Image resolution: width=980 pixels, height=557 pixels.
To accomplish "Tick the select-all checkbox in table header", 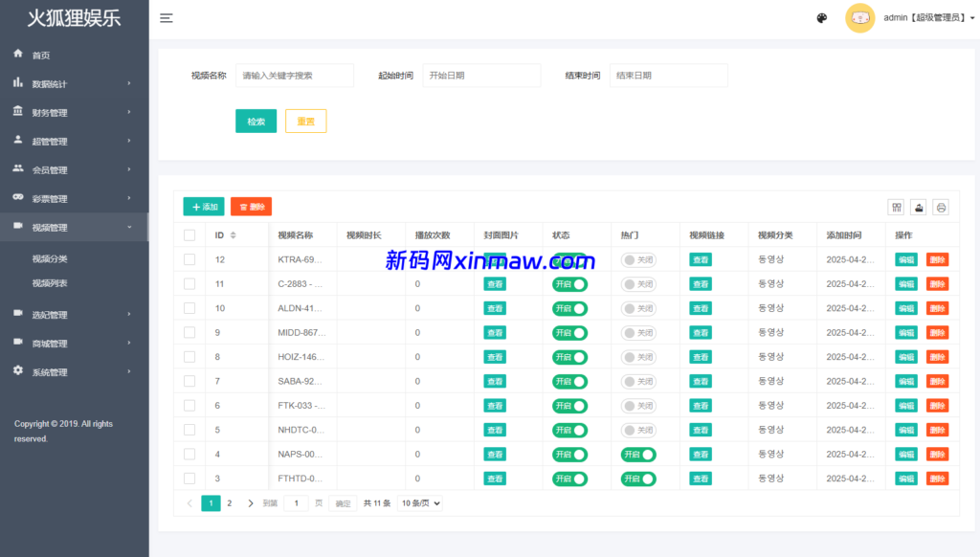I will (189, 235).
